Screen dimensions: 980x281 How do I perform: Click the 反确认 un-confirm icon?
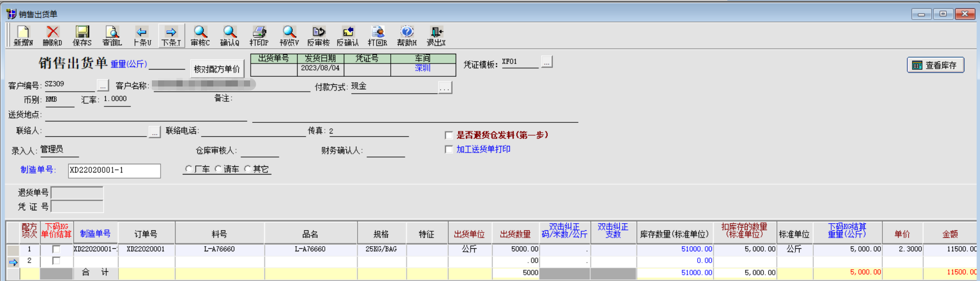click(347, 36)
